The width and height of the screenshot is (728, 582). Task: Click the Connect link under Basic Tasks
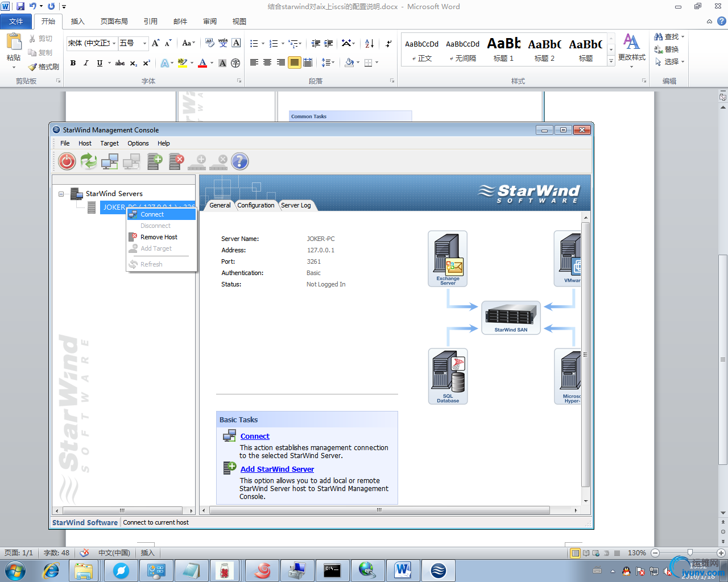coord(255,436)
